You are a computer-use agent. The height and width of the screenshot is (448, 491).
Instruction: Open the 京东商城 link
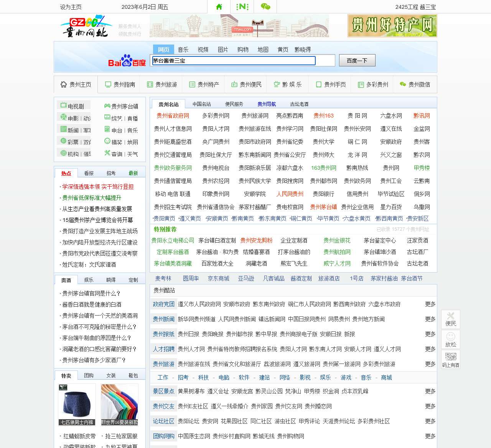click(x=219, y=278)
